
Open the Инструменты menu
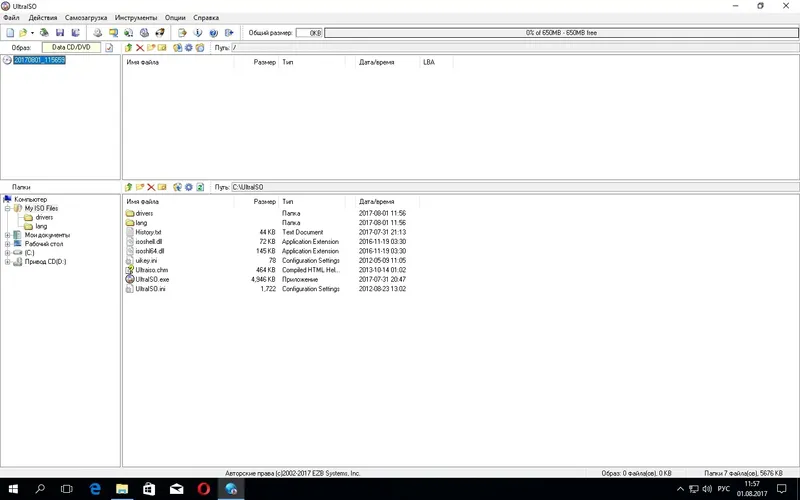pyautogui.click(x=136, y=18)
